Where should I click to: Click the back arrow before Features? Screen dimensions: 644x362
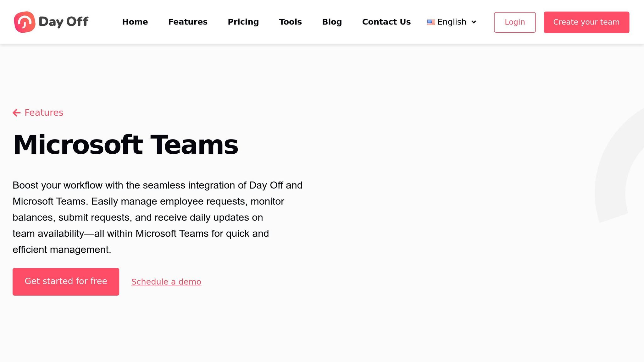tap(16, 112)
